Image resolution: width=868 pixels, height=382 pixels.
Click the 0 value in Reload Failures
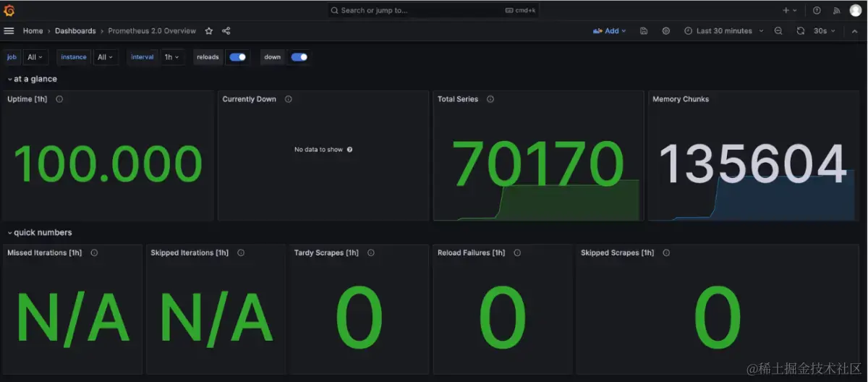(503, 318)
